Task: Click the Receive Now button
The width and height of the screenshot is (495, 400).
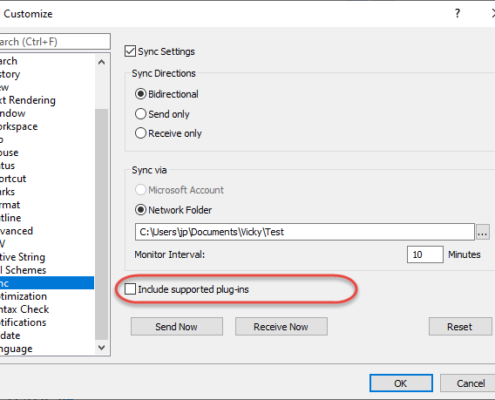Action: 281,327
